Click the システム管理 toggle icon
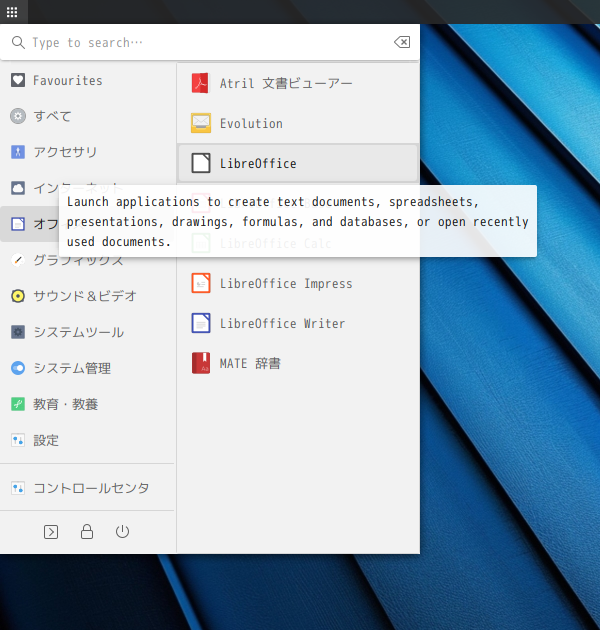 (x=18, y=368)
